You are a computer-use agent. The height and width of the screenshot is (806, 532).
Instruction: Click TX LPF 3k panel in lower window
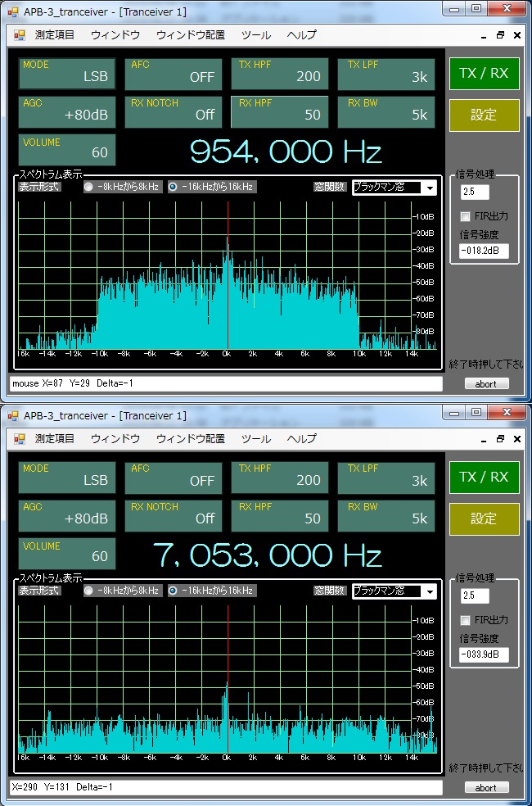[x=385, y=478]
